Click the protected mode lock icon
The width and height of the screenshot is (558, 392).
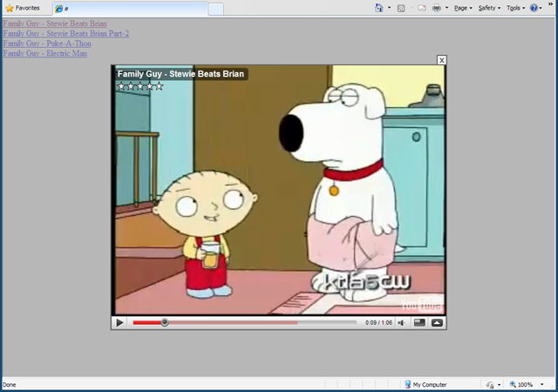[x=490, y=385]
